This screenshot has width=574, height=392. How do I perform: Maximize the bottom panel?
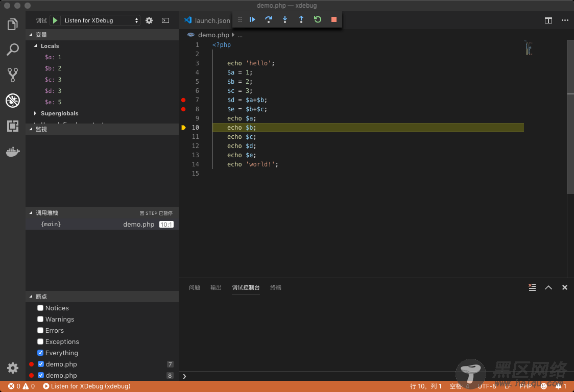coord(548,287)
